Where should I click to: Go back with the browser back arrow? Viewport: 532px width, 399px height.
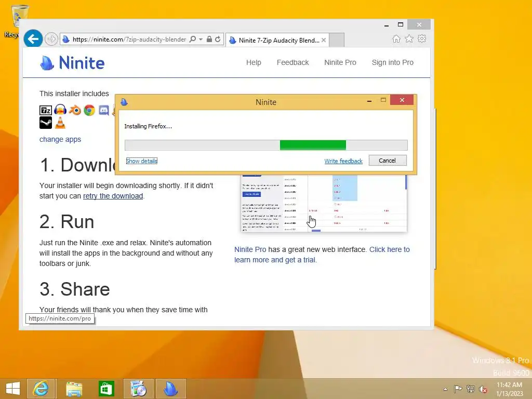point(33,39)
